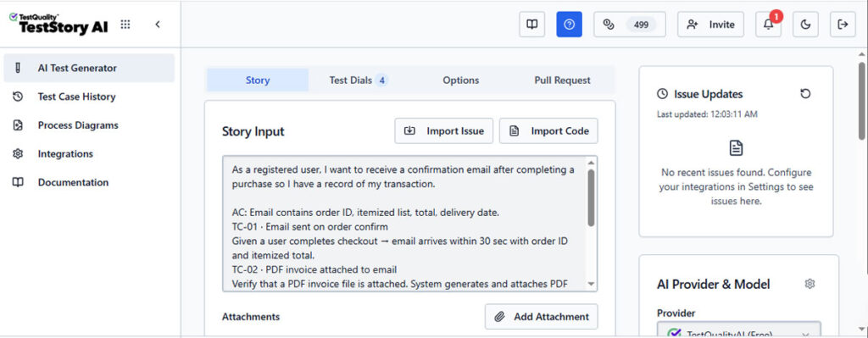Screen dimensions: 868x338
Task: Click the Invite button
Action: [711, 25]
